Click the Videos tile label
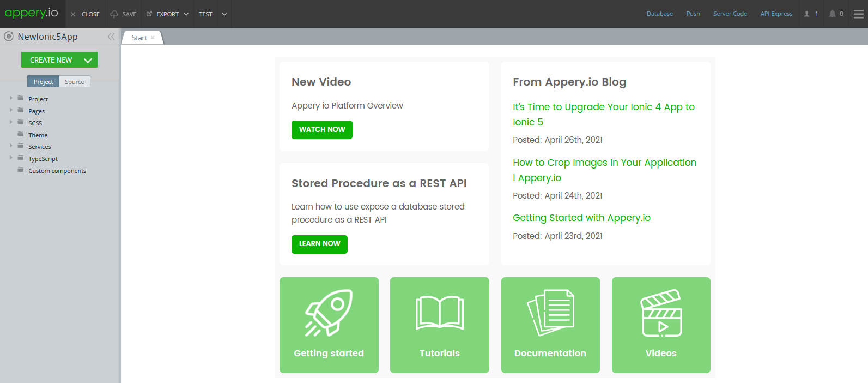Screen dimensions: 868x383 tap(661, 353)
